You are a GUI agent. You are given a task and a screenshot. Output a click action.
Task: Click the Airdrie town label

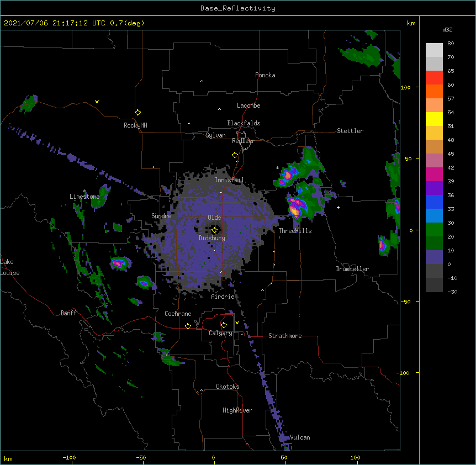[223, 297]
